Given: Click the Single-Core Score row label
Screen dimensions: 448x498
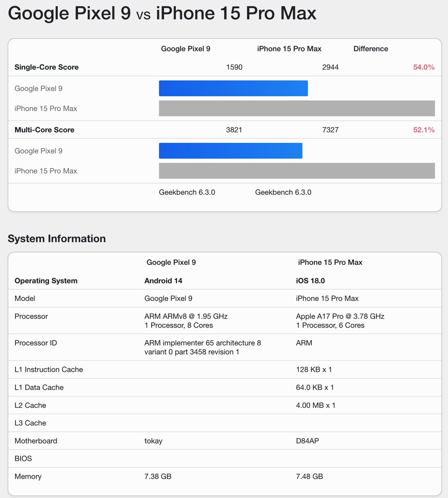Looking at the screenshot, I should (x=46, y=67).
